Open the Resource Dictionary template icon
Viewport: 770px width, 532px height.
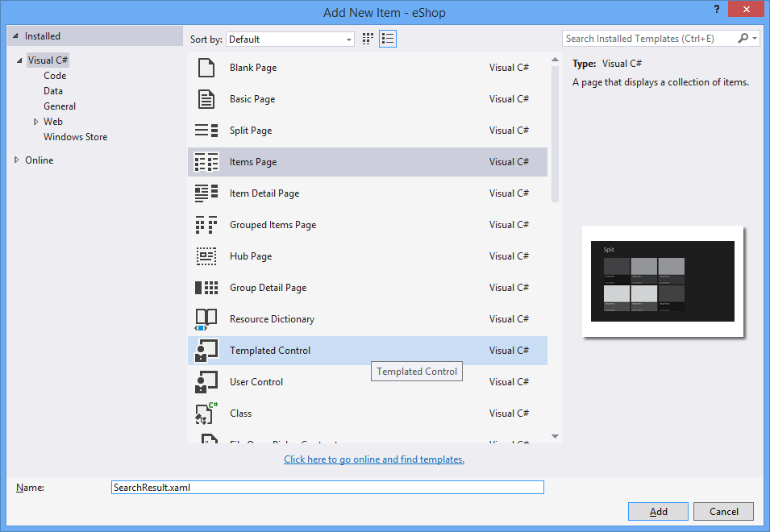click(x=206, y=318)
